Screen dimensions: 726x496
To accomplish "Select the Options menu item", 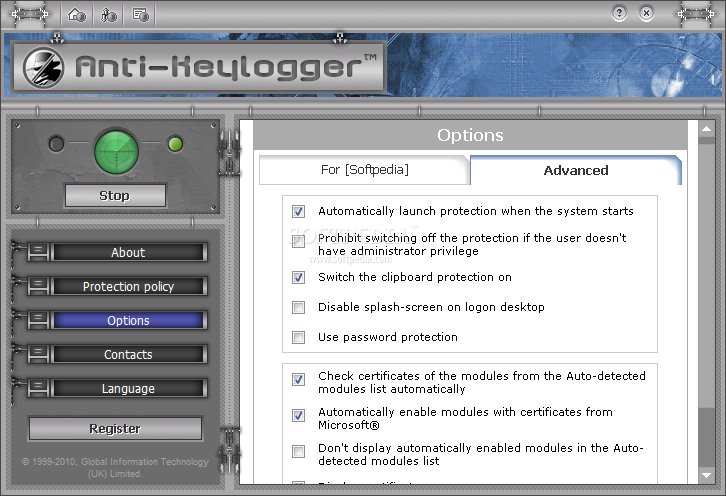I will pyautogui.click(x=128, y=320).
